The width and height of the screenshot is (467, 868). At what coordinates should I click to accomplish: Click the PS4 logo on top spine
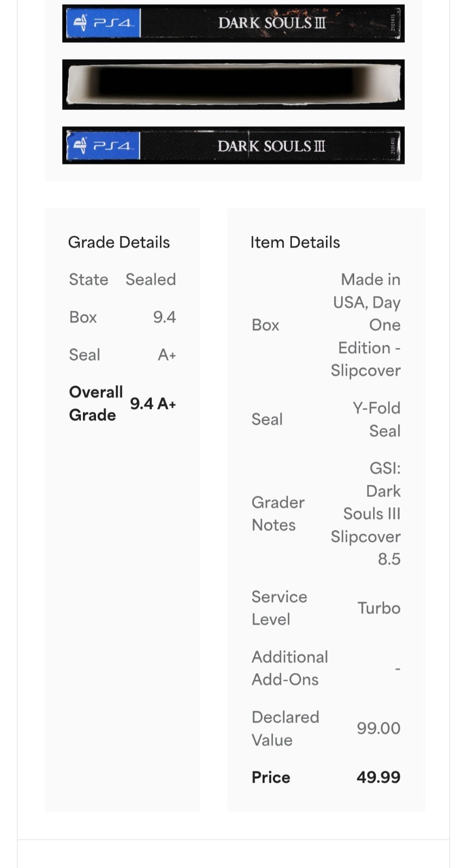tap(103, 23)
